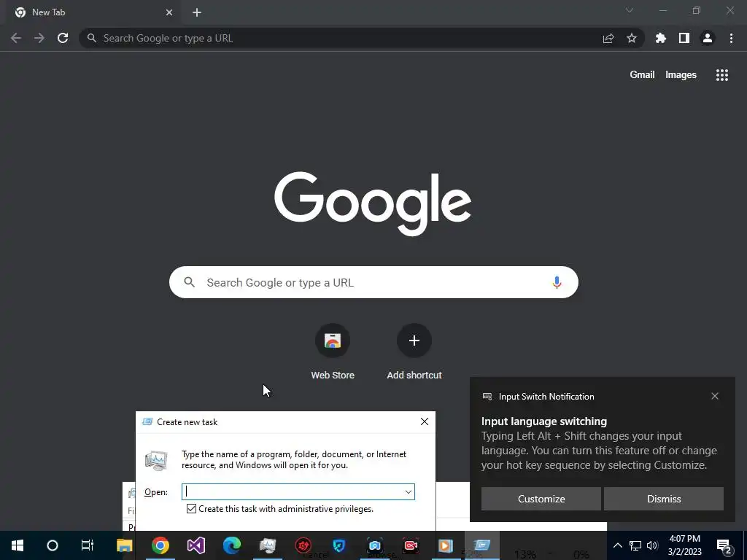
Task: Uncheck create task with administrative privileges
Action: coord(192,508)
